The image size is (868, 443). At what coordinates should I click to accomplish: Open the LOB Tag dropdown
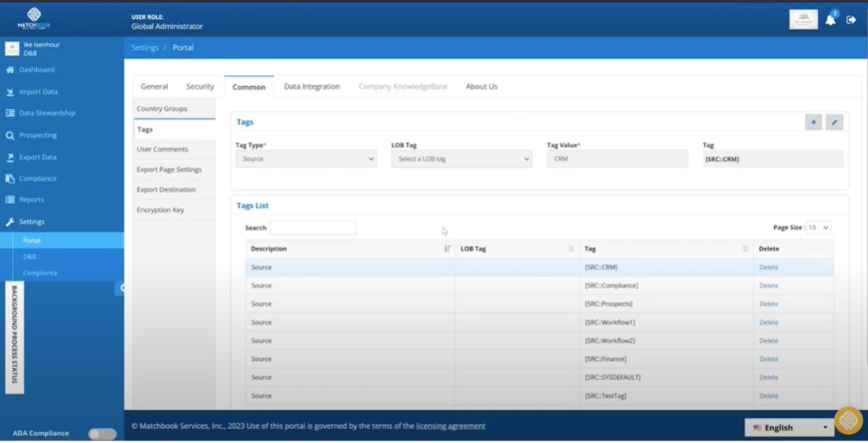[x=462, y=158]
